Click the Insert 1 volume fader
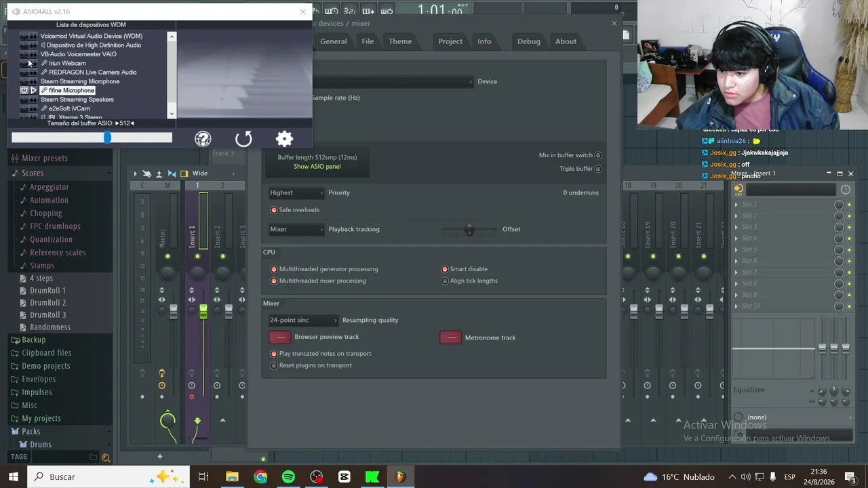 click(x=203, y=311)
